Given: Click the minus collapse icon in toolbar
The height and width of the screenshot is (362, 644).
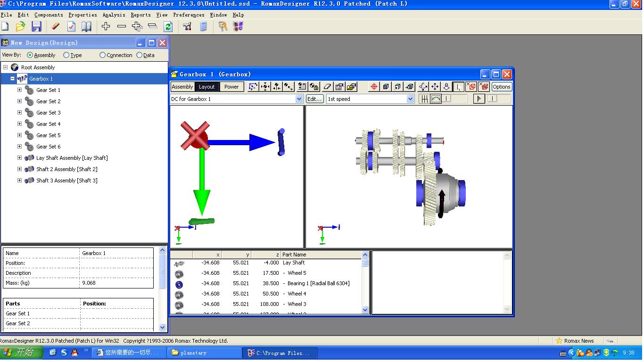Looking at the screenshot, I should click(x=122, y=27).
